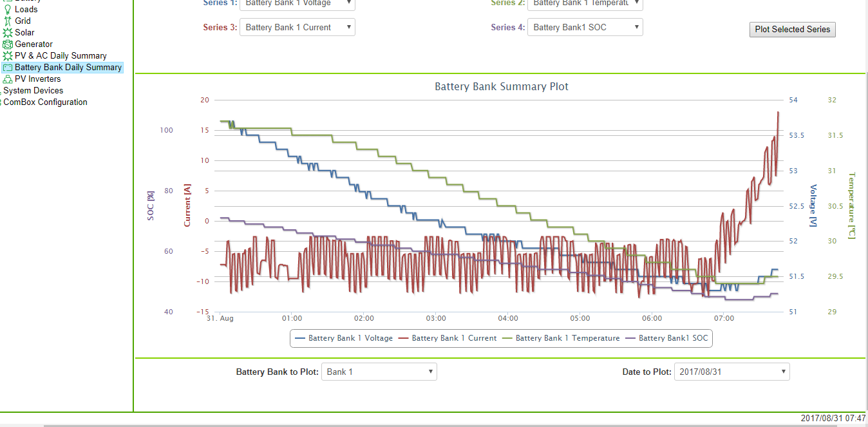868x427 pixels.
Task: Open System Devices in navigation tree
Action: pos(33,91)
